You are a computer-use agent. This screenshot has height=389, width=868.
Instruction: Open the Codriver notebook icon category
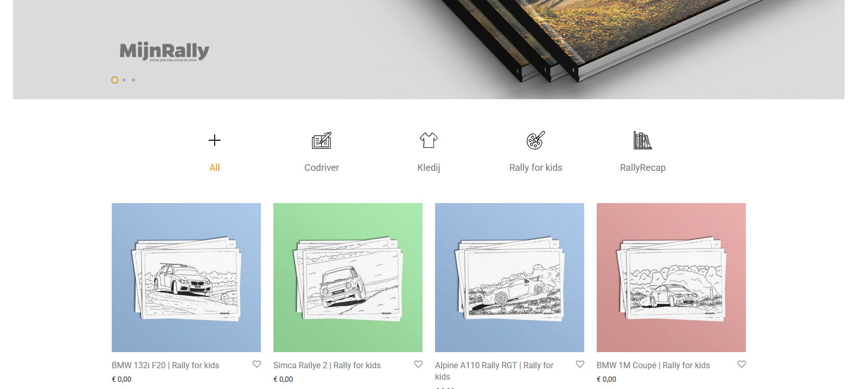click(x=322, y=140)
